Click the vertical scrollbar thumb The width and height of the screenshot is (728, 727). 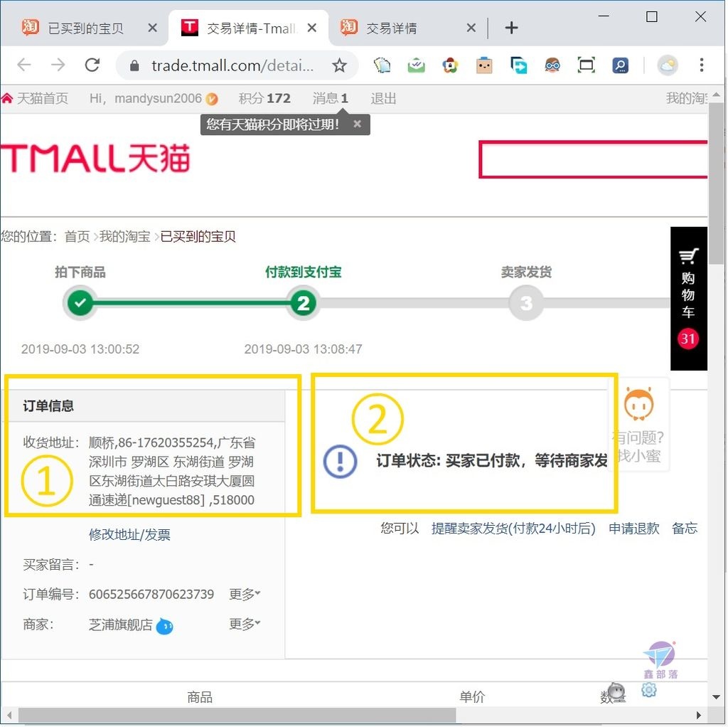[x=717, y=184]
